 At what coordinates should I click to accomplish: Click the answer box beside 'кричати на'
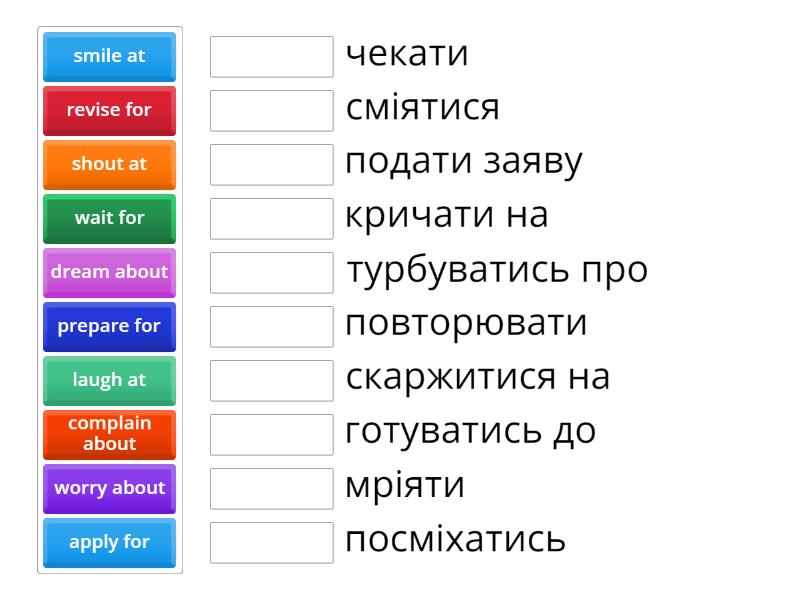point(271,218)
